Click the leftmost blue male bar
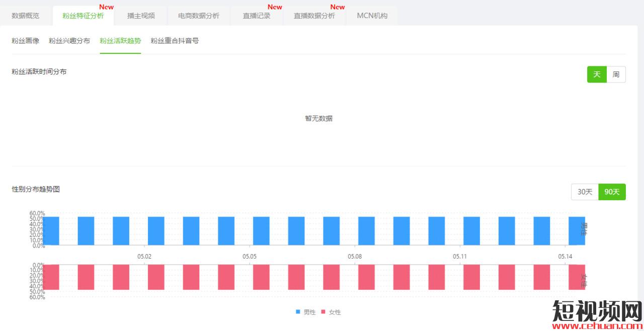Viewport: 644px width, 331px height. [x=51, y=231]
